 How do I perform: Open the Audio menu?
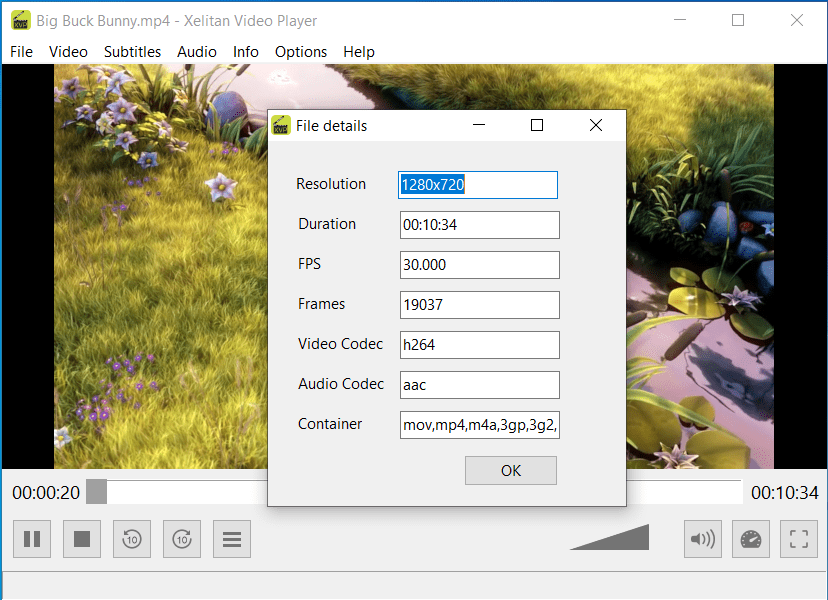(x=197, y=52)
